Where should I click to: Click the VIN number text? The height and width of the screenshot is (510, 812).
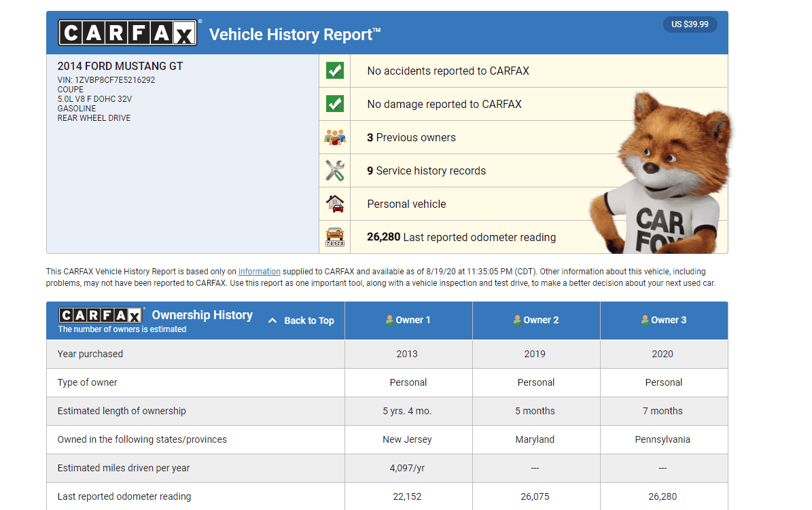(x=106, y=79)
